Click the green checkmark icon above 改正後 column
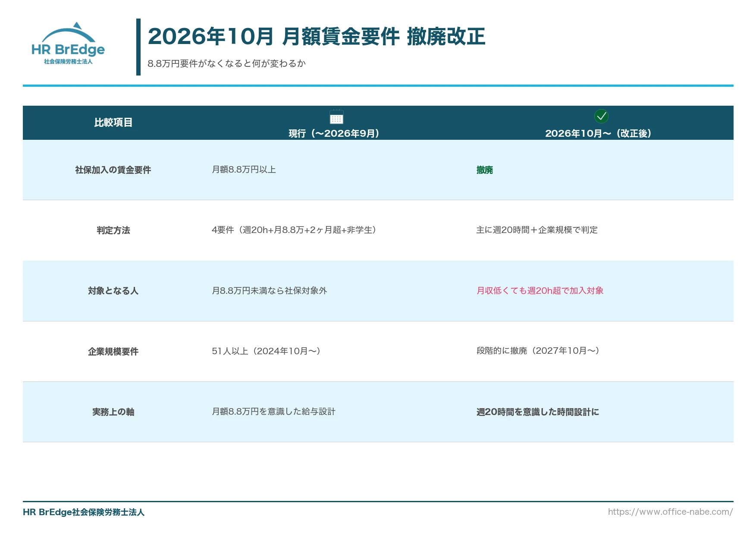The image size is (756, 535). click(601, 116)
